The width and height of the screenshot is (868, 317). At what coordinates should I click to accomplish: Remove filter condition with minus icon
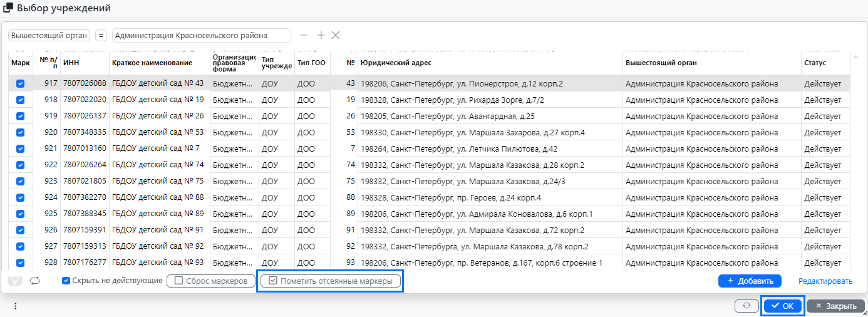tap(304, 35)
